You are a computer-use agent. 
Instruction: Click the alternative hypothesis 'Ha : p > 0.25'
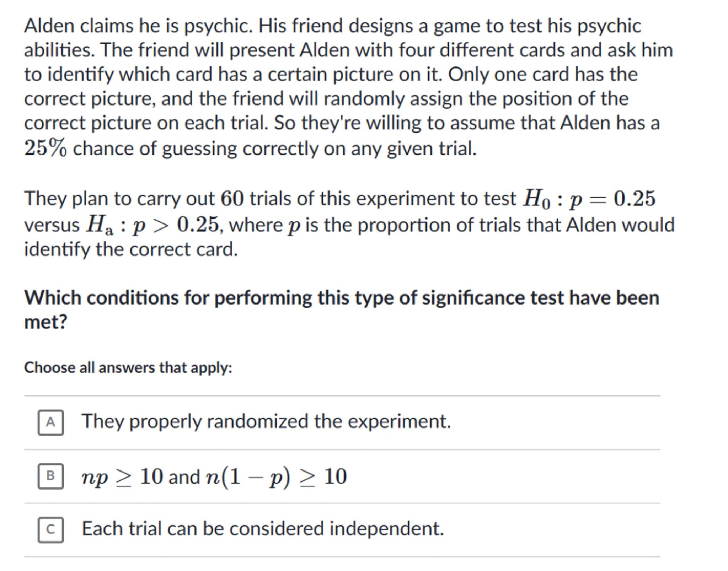[152, 225]
